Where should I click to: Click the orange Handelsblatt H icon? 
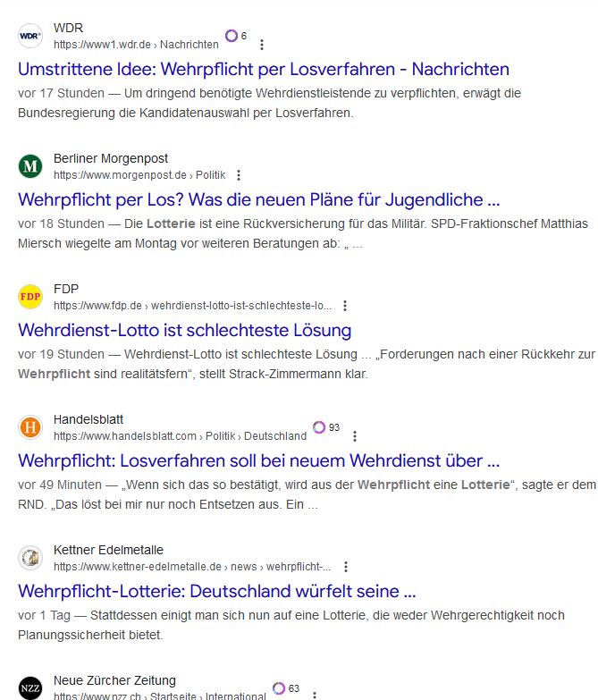[x=30, y=427]
